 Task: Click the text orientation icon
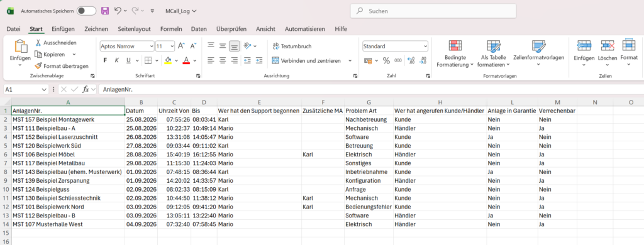click(x=247, y=46)
